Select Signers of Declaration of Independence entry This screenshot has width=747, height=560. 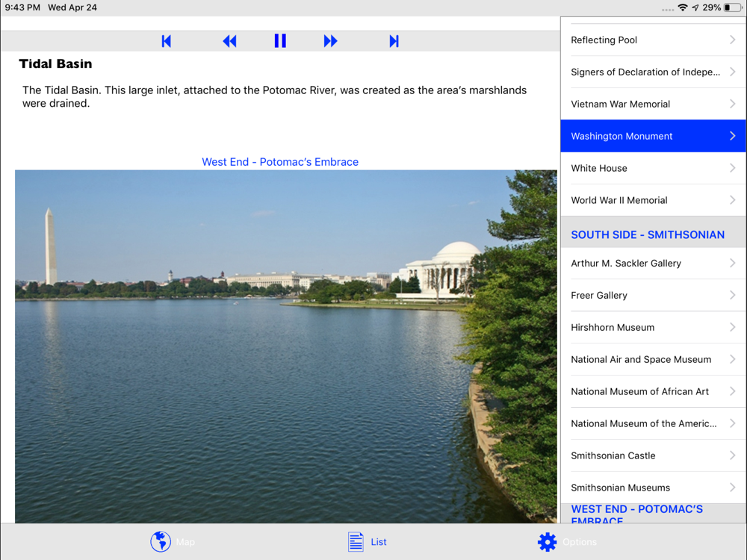(653, 72)
